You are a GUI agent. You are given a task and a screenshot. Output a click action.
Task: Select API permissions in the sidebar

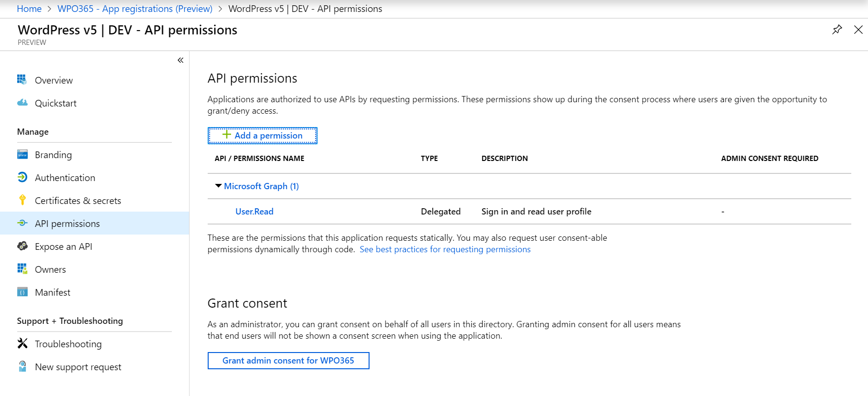tap(95, 224)
